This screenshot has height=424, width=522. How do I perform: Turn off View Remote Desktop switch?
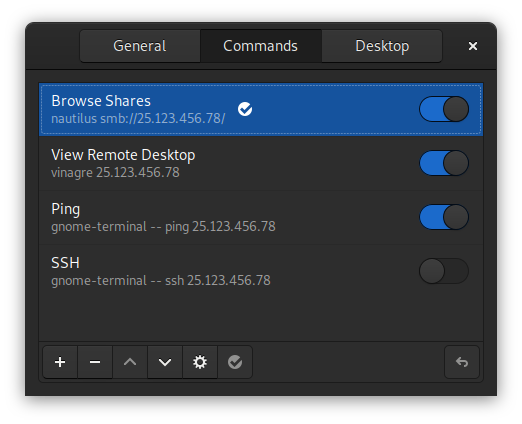pos(444,163)
